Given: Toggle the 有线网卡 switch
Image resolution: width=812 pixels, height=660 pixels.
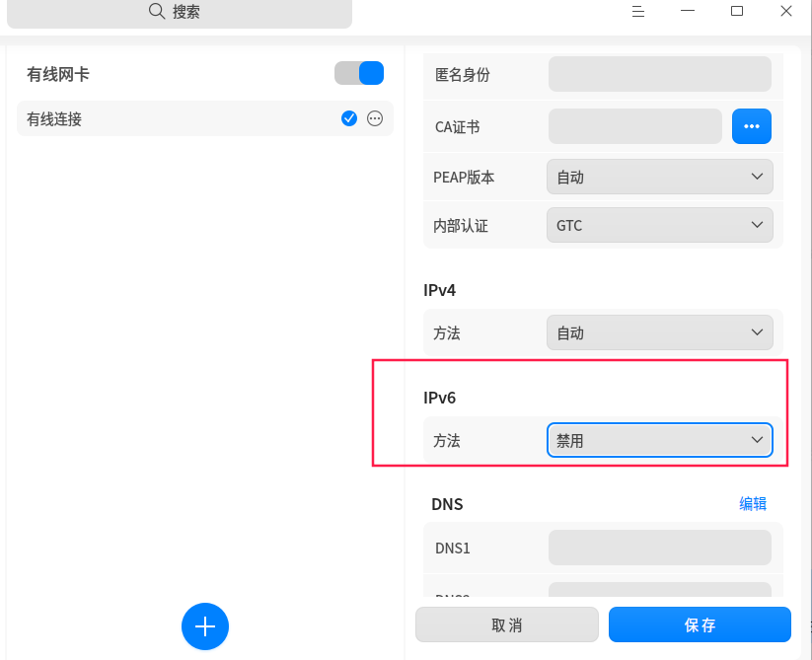Looking at the screenshot, I should coord(359,73).
